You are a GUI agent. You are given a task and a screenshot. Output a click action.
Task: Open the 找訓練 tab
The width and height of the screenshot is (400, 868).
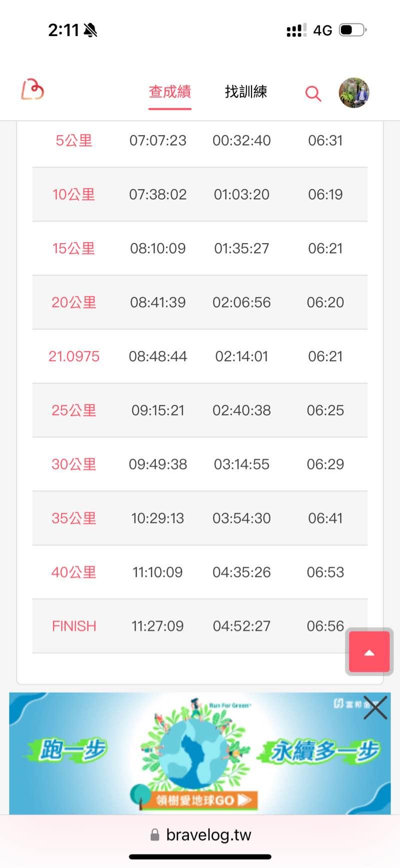tap(245, 92)
